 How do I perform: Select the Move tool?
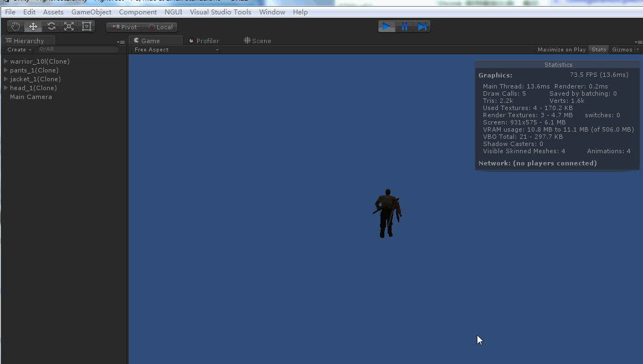tap(33, 26)
